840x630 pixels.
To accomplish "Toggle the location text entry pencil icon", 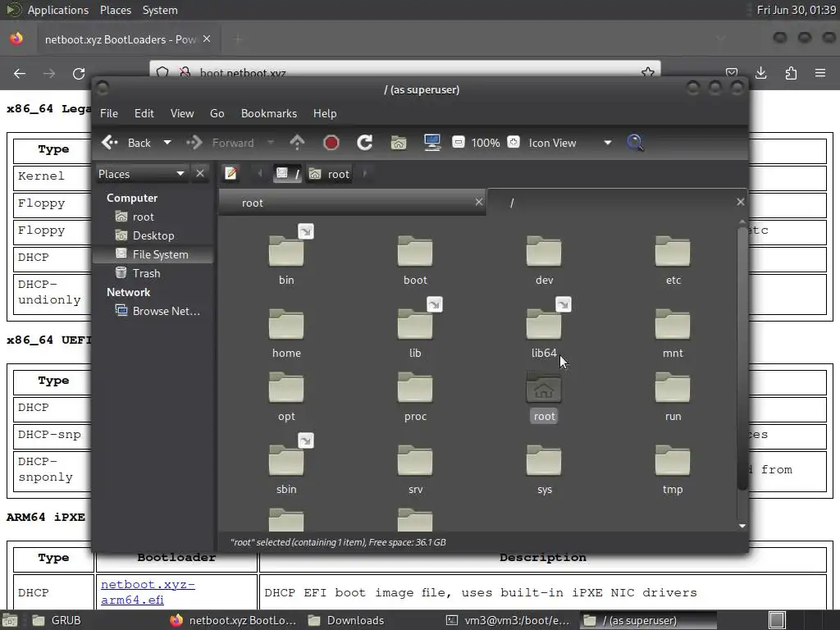I will [231, 174].
